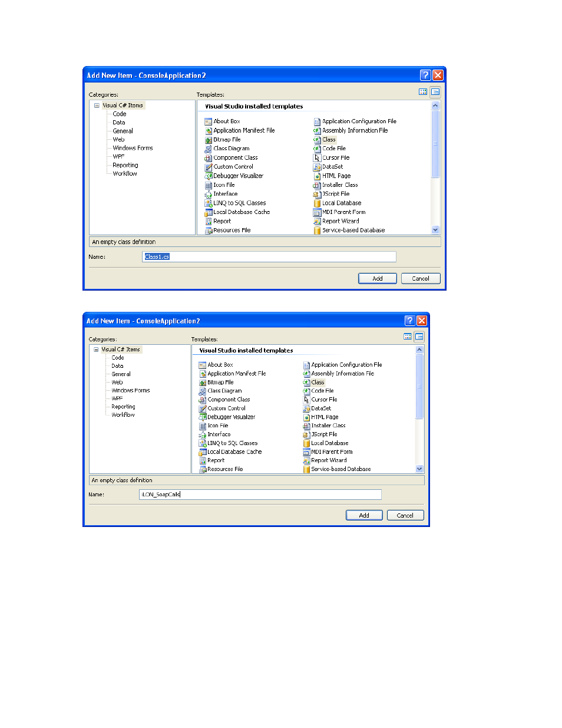Select Workflow category in bottom dialog
Image resolution: width=562 pixels, height=728 pixels.
(x=123, y=415)
